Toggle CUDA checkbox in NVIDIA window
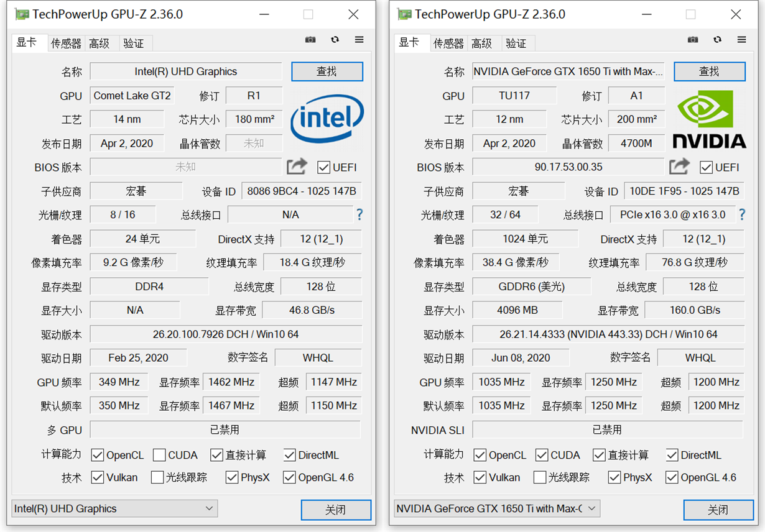 [x=542, y=455]
